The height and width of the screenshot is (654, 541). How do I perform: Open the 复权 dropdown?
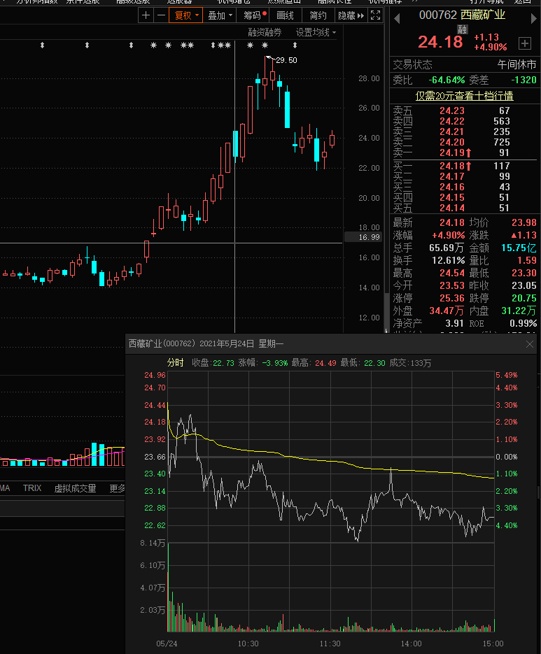click(x=186, y=15)
